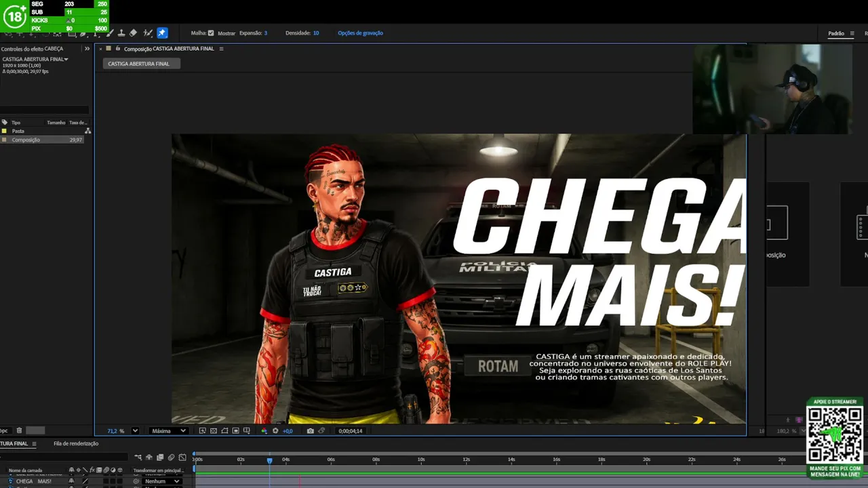
Task: Switch to the Fila de renderização tab
Action: coord(76,444)
